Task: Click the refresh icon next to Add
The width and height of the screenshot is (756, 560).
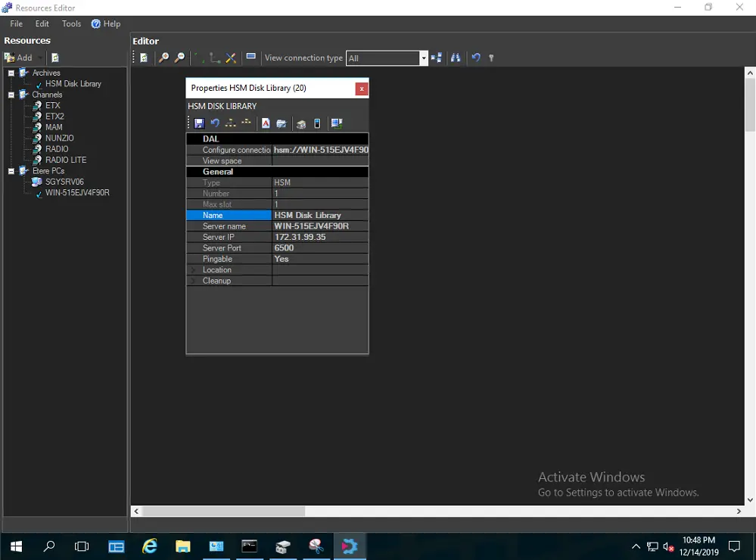Action: (55, 58)
